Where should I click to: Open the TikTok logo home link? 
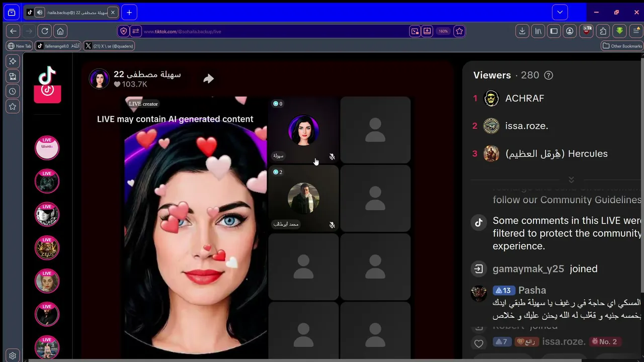click(x=47, y=75)
